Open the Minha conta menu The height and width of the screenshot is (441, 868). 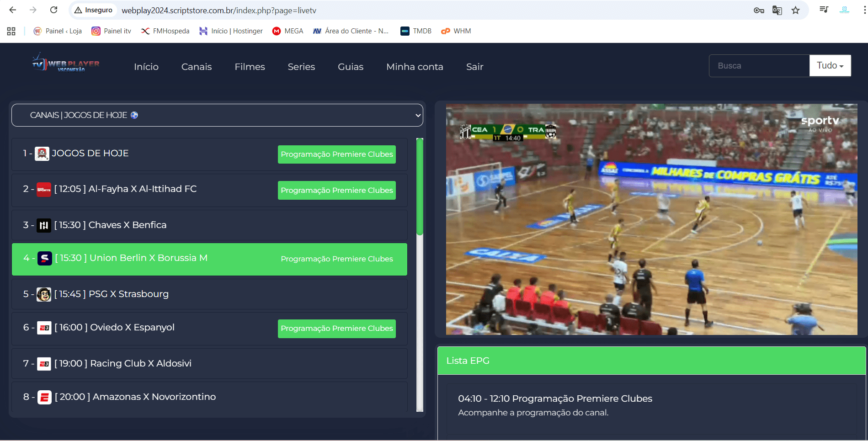[415, 67]
